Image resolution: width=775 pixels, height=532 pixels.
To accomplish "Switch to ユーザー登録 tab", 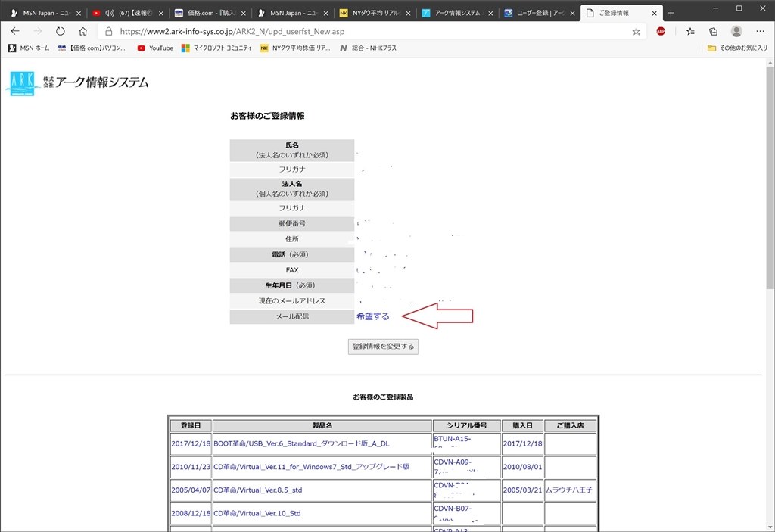I will click(539, 14).
